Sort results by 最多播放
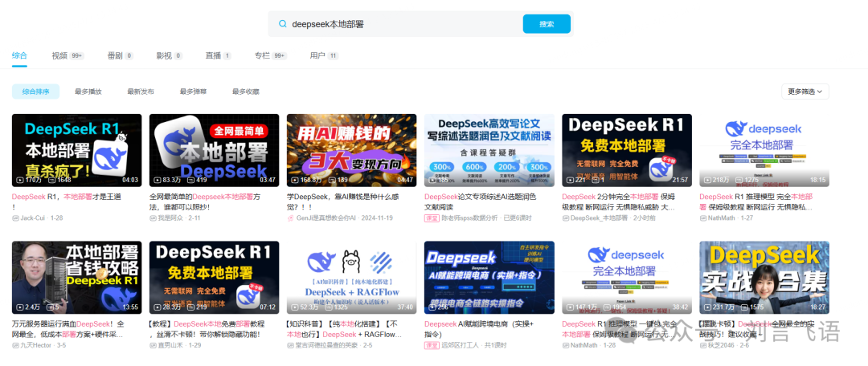The height and width of the screenshot is (366, 868). point(88,91)
